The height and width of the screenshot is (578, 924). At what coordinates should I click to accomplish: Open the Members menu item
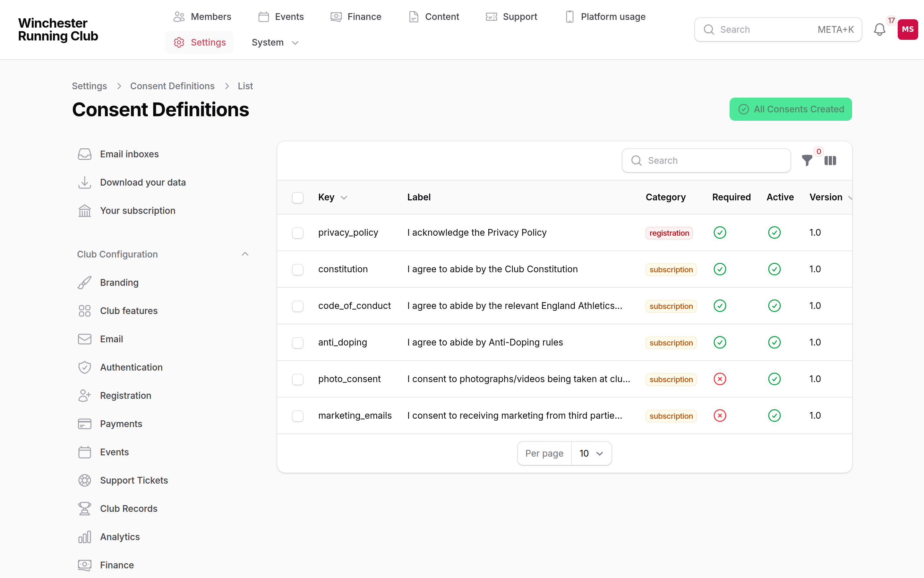202,17
